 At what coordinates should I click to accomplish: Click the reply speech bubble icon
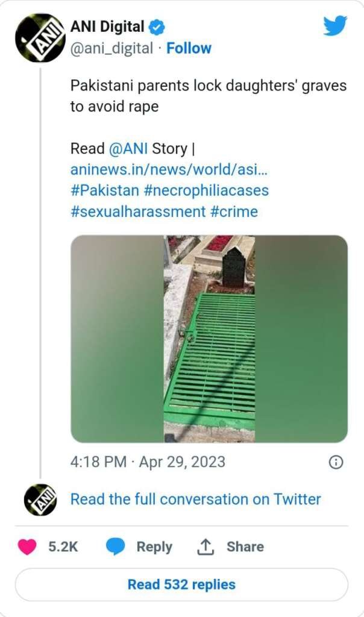(x=115, y=547)
